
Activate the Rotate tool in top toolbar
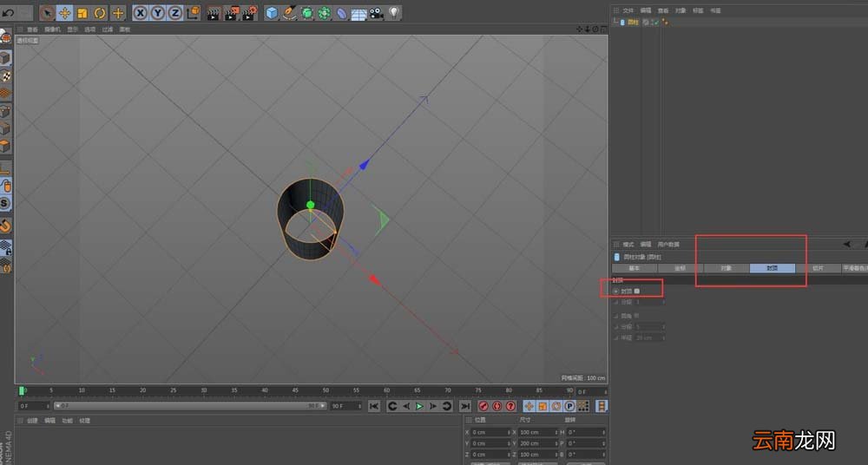tap(100, 13)
